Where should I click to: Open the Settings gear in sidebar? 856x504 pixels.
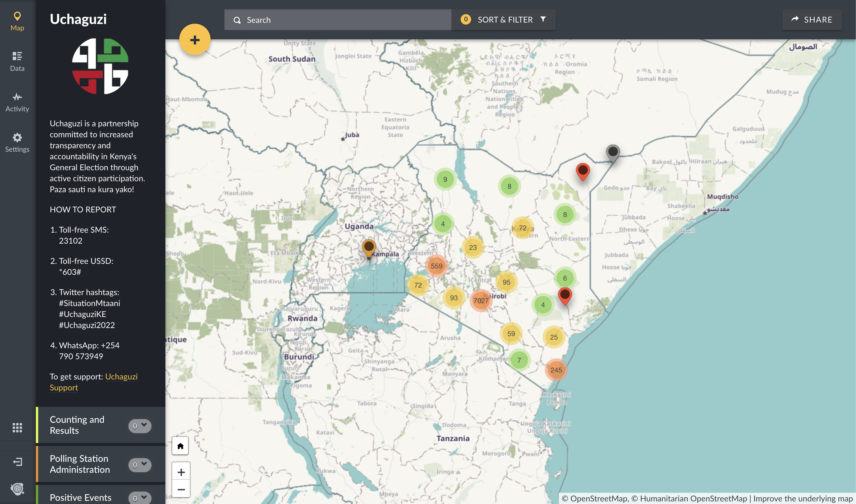(x=17, y=142)
